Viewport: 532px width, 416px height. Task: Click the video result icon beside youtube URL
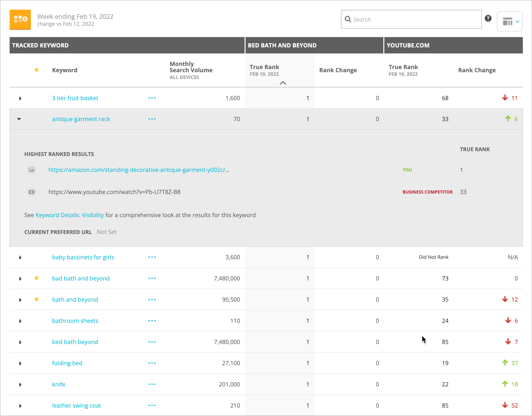[31, 192]
